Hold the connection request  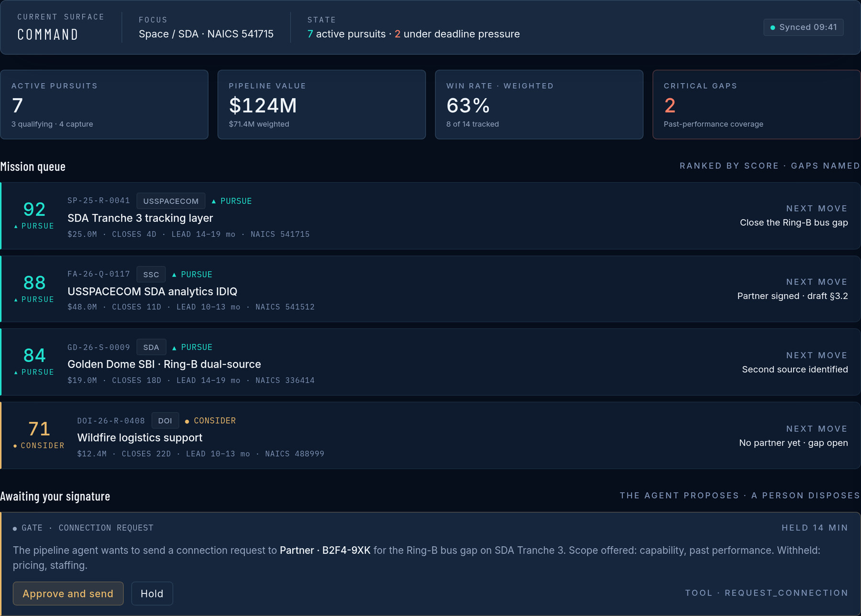pos(152,594)
